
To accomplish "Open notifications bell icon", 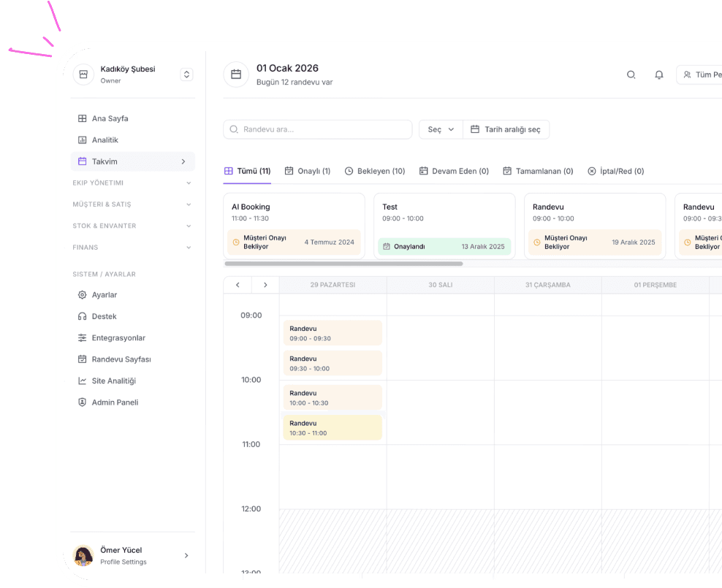I will (x=659, y=75).
